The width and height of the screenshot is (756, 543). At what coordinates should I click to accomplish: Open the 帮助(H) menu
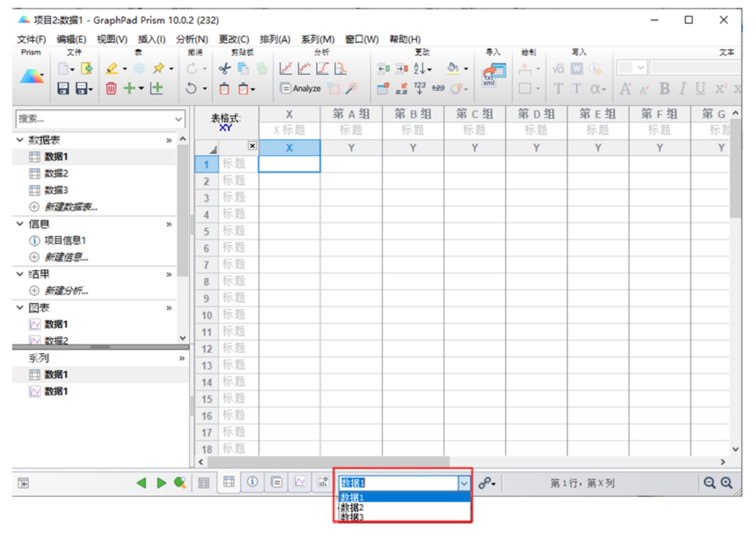pyautogui.click(x=405, y=39)
